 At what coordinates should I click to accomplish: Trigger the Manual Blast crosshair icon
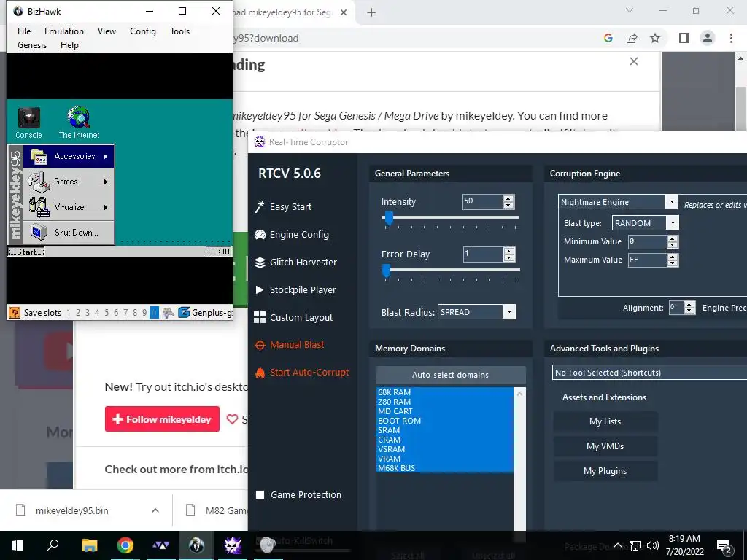point(260,345)
